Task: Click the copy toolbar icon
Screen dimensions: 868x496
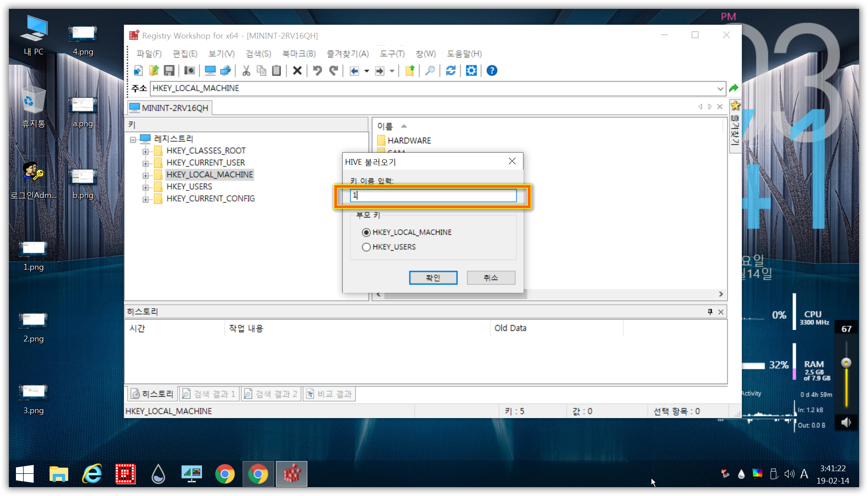Action: (x=262, y=71)
